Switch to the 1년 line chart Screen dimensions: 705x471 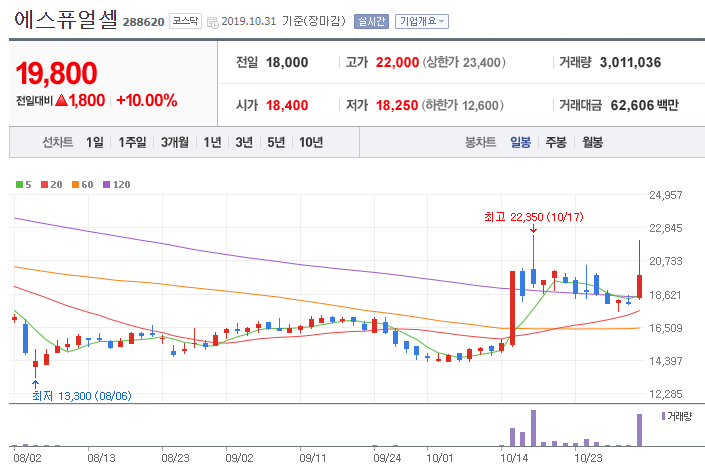point(212,142)
